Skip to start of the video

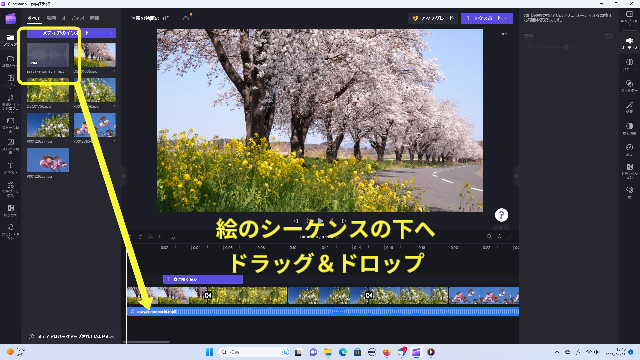pos(296,221)
